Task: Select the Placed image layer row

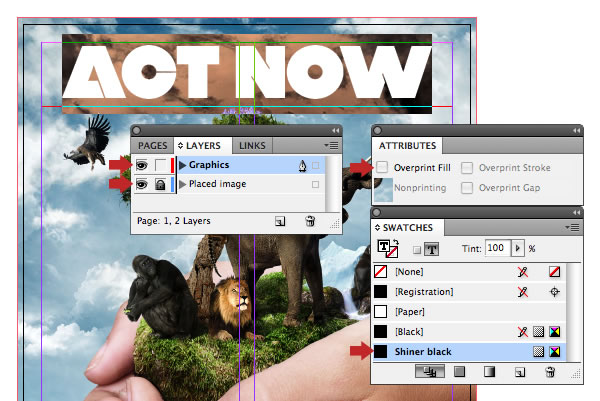Action: tap(229, 184)
